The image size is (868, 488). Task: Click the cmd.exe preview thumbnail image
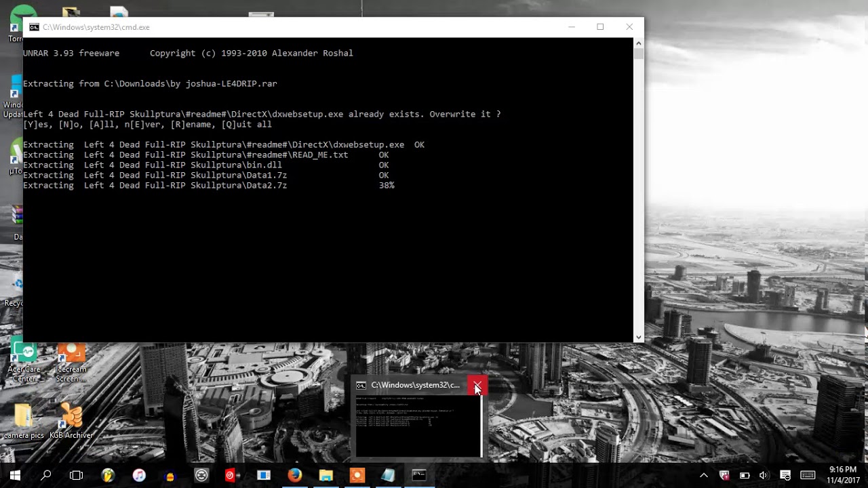[418, 426]
